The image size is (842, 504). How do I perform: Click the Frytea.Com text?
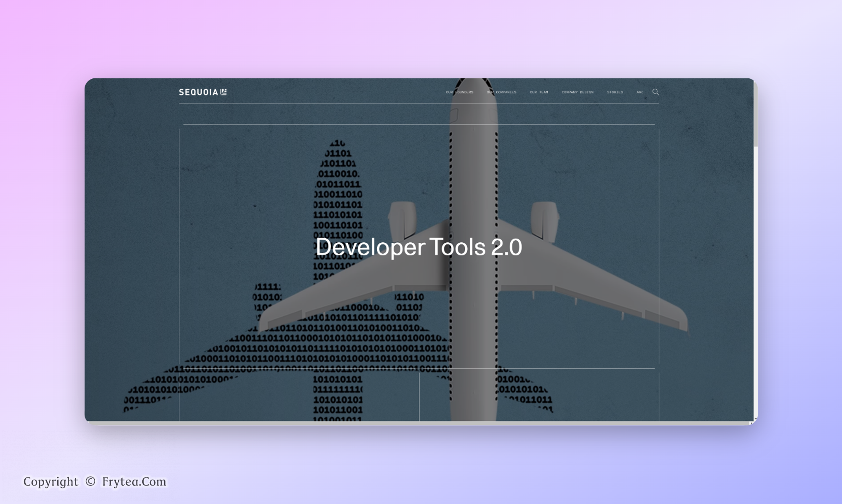[x=134, y=481]
